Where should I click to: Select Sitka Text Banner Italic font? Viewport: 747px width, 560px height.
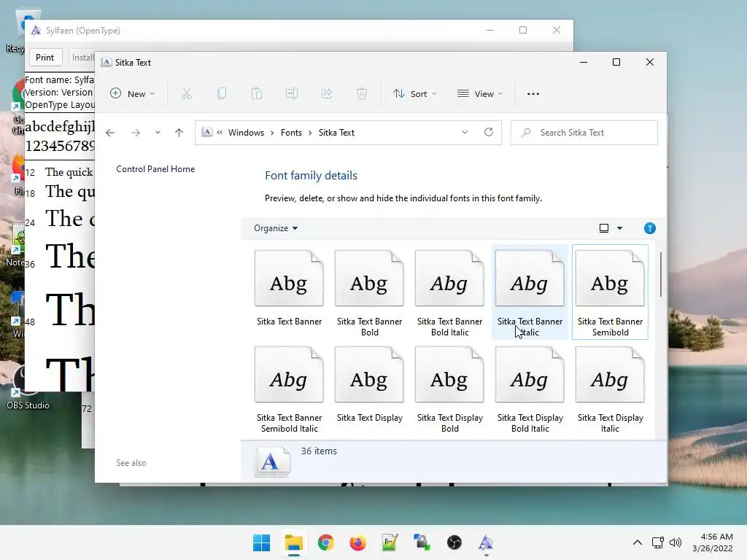click(x=530, y=293)
